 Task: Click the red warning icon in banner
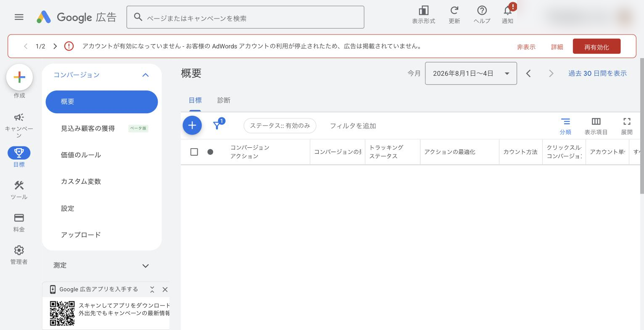[69, 46]
